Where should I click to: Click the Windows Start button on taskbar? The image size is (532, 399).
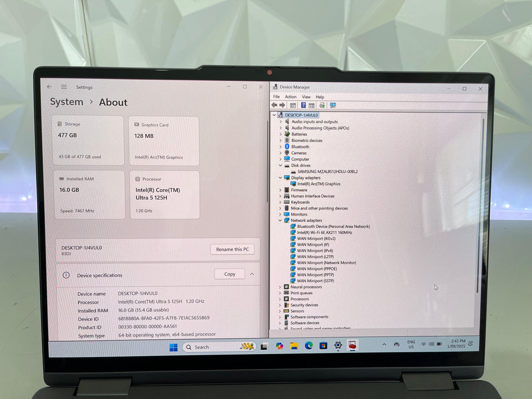173,347
